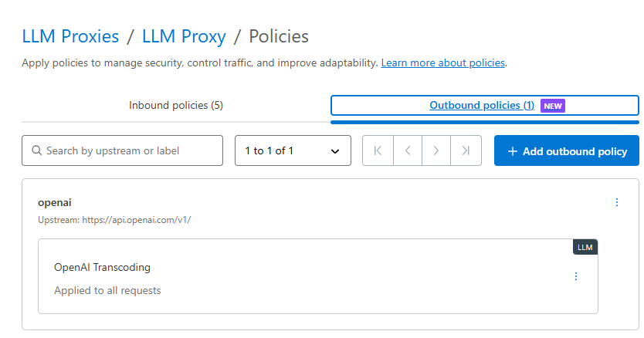Screen dimensions: 644x338
Task: Select the OpenAI Transcoding policy card
Action: pos(318,276)
